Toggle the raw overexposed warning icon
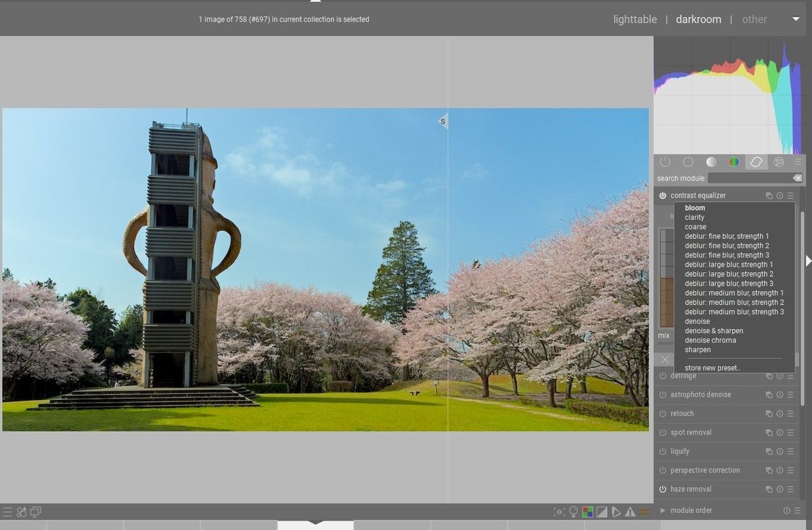812x530 pixels. pos(587,512)
